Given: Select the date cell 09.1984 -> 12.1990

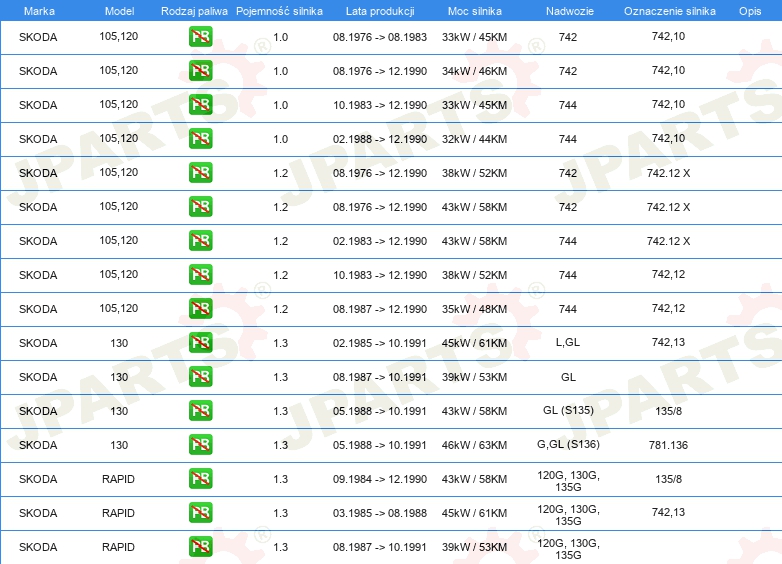Looking at the screenshot, I should tap(380, 479).
